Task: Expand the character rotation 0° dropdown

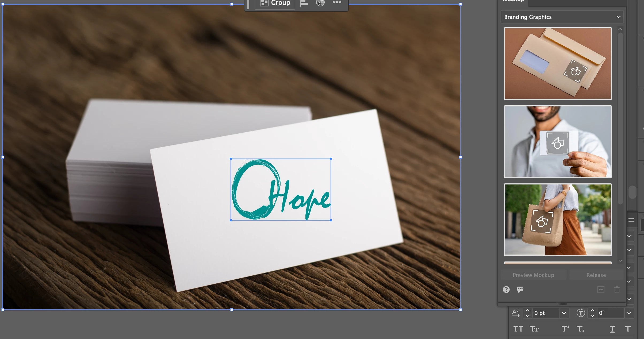Action: click(628, 313)
